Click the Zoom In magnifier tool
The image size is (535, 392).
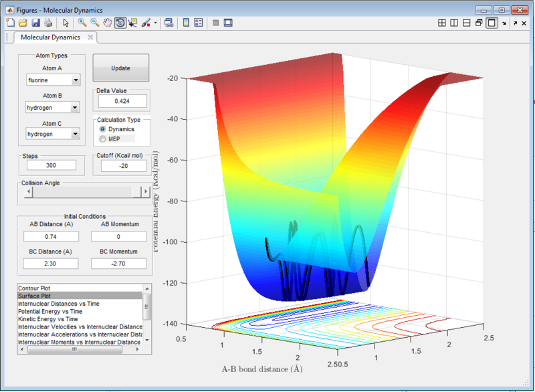click(82, 22)
